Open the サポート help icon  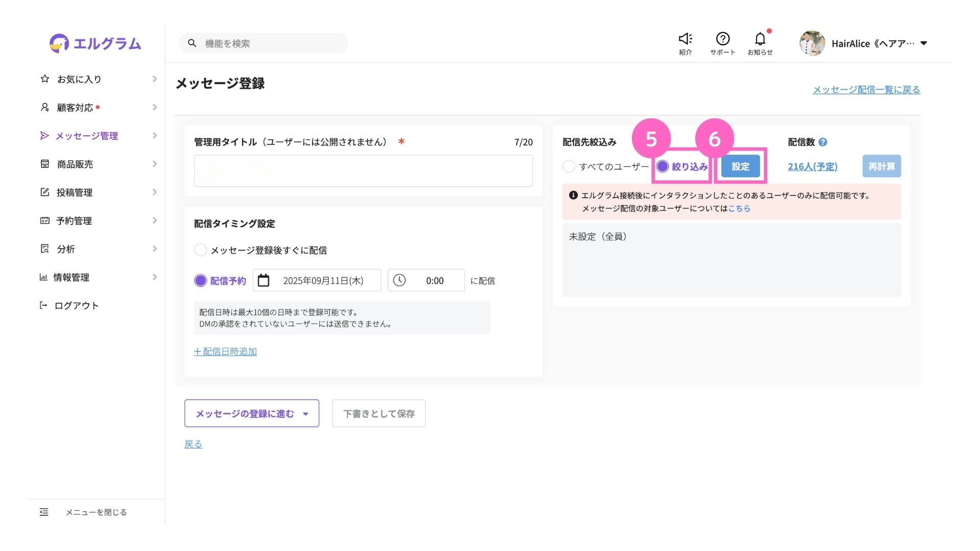(x=722, y=39)
